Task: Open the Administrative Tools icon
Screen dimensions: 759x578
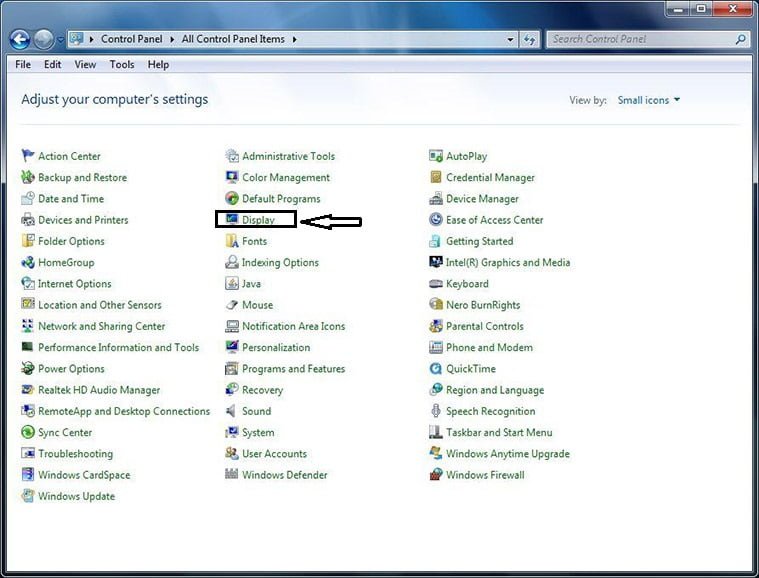Action: click(x=232, y=155)
